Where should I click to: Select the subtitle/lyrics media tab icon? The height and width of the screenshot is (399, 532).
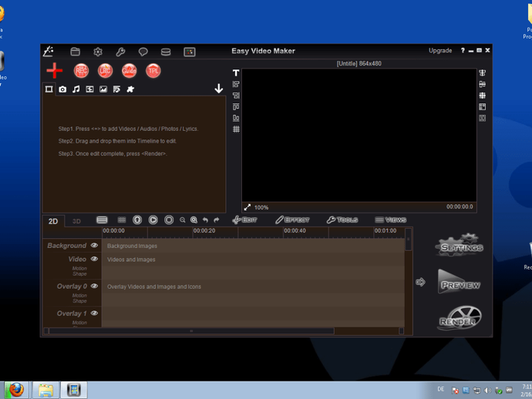116,89
